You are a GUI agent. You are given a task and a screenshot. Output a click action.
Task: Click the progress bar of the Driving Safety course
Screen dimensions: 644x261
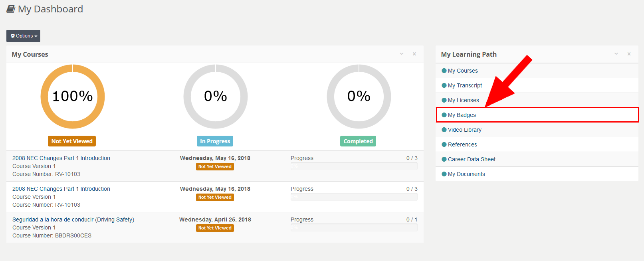(354, 227)
